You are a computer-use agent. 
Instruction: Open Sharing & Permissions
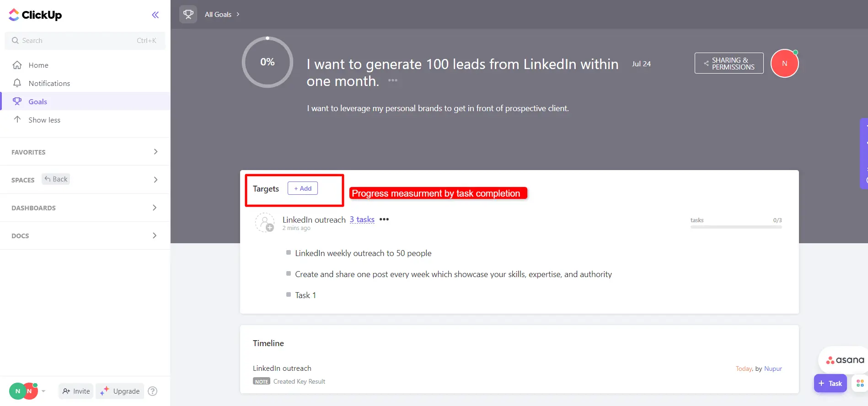[x=729, y=63]
